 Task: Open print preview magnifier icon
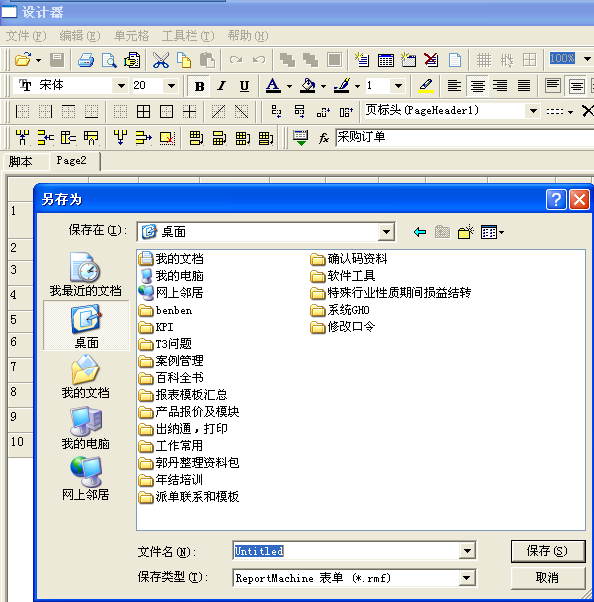coord(109,60)
